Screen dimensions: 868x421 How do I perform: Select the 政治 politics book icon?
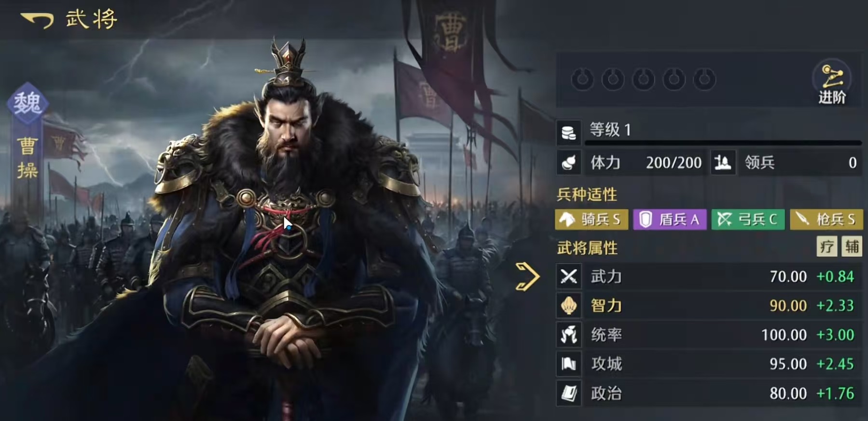click(x=568, y=393)
